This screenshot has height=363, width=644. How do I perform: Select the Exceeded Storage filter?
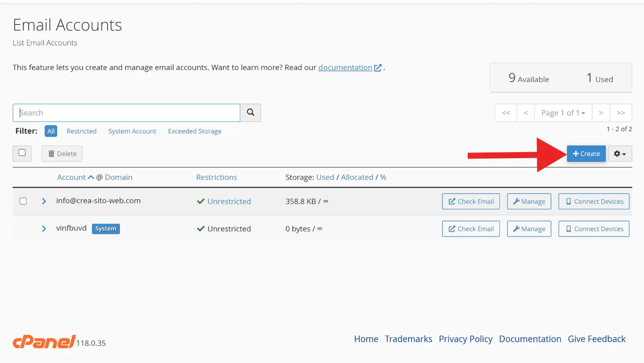(x=194, y=131)
